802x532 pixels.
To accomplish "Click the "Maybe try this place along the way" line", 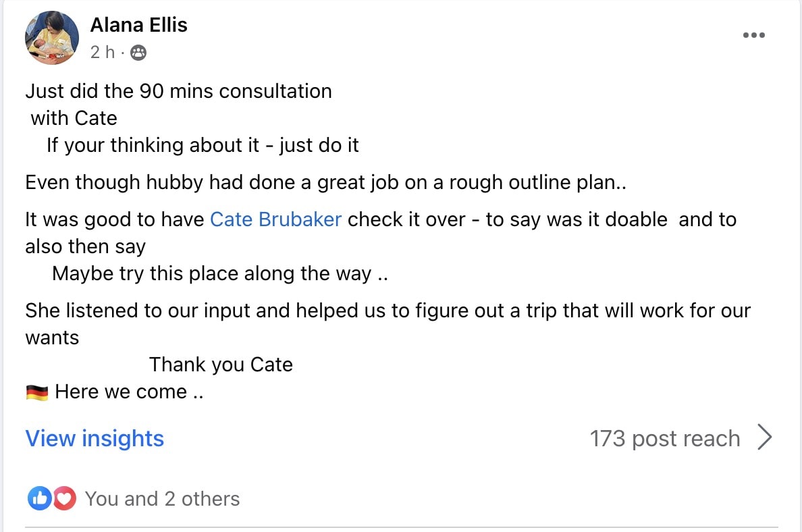I will click(x=219, y=273).
